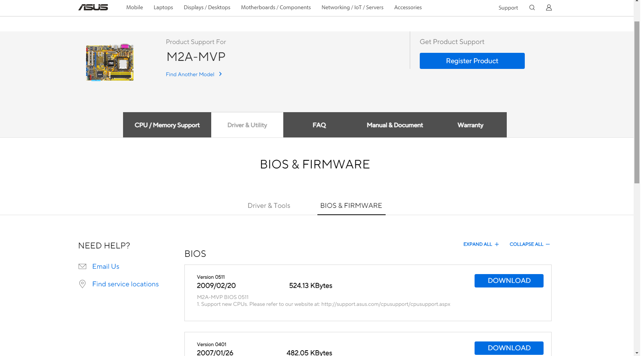Image resolution: width=644 pixels, height=356 pixels.
Task: Click the user account icon
Action: pos(549,8)
